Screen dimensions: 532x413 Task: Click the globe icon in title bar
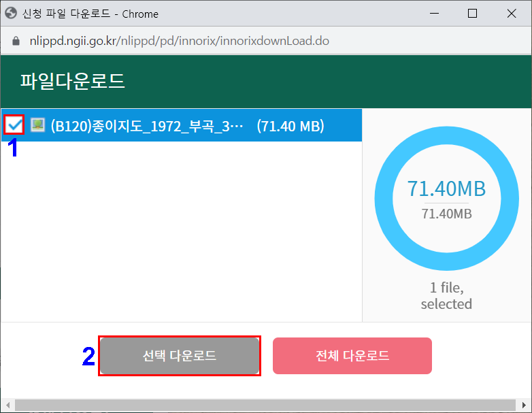11,14
